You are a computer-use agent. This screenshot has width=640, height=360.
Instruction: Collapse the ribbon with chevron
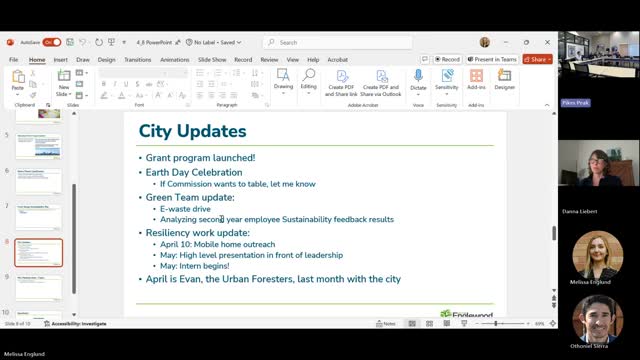coord(547,105)
